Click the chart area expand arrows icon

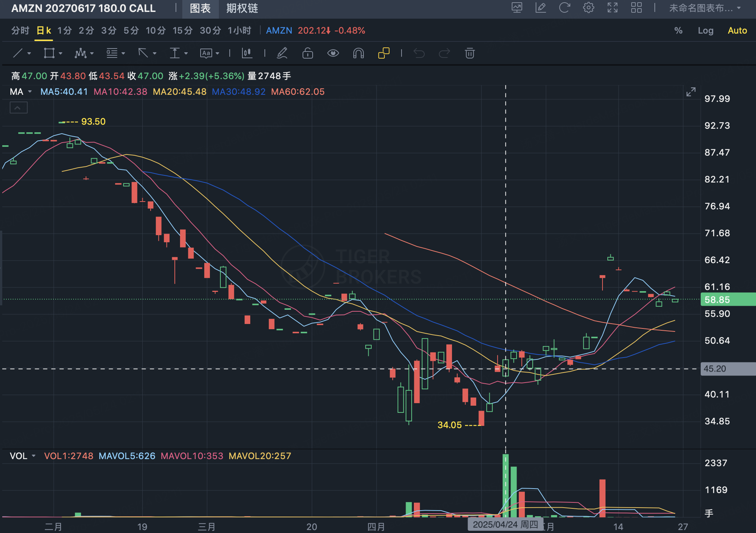tap(691, 92)
